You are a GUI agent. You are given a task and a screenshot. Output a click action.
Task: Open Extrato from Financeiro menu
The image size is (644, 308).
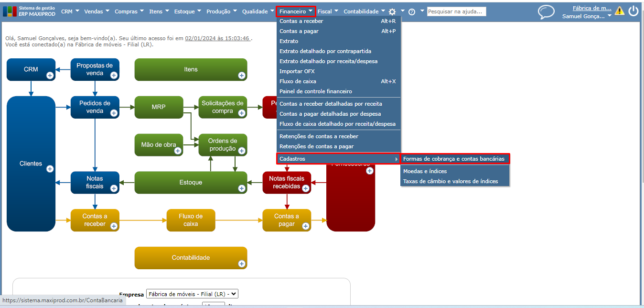click(x=339, y=41)
